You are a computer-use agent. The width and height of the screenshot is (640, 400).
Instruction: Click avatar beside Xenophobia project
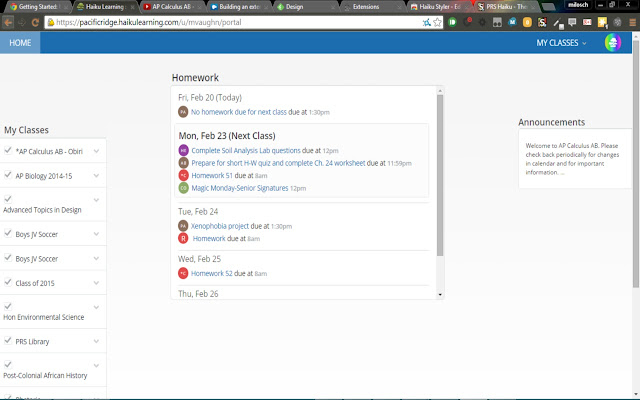click(x=183, y=226)
